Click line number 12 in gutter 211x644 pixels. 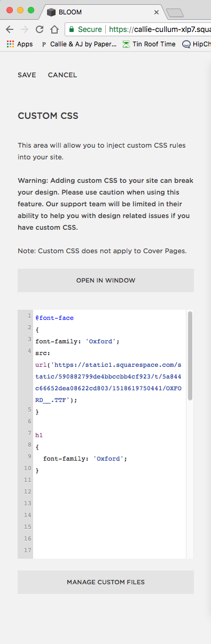coord(28,492)
